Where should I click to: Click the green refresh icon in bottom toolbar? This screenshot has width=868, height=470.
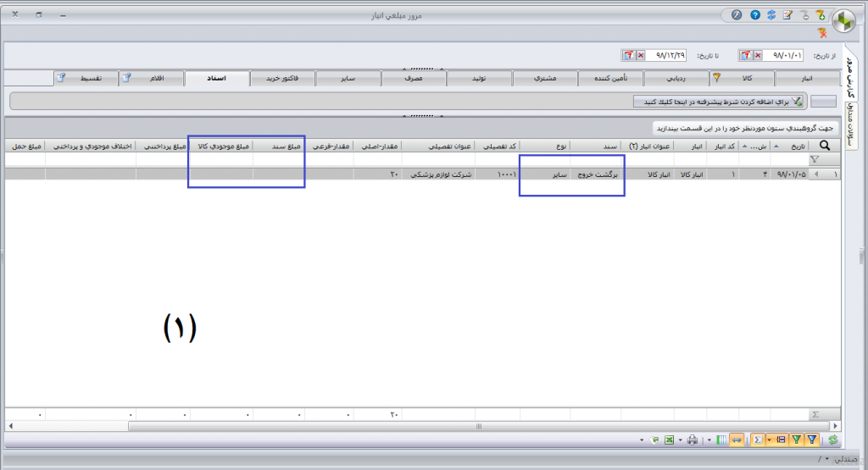833,440
